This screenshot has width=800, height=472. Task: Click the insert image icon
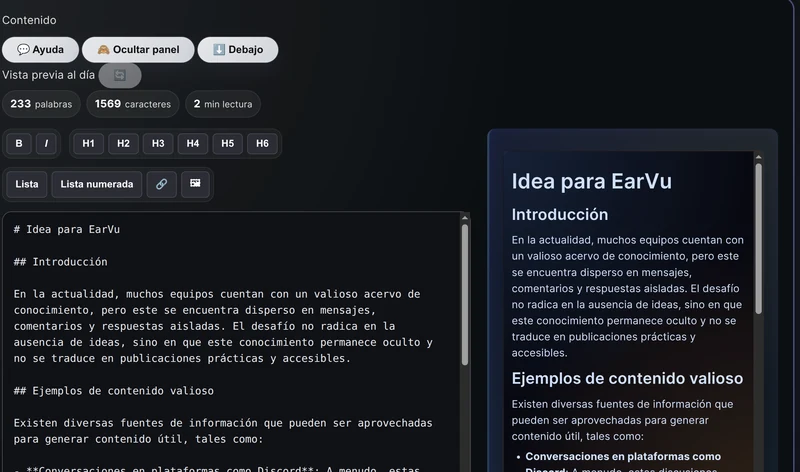195,184
